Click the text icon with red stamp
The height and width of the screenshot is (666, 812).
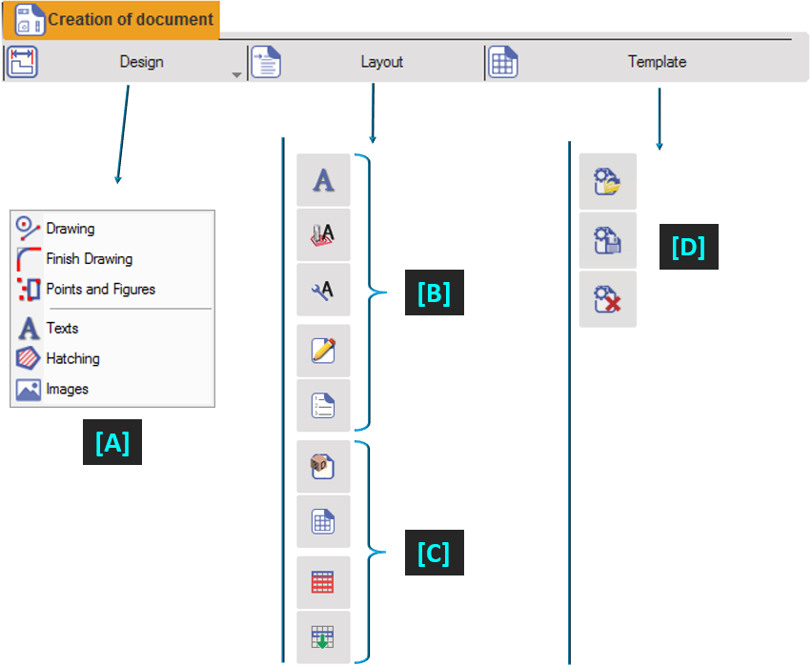(324, 234)
